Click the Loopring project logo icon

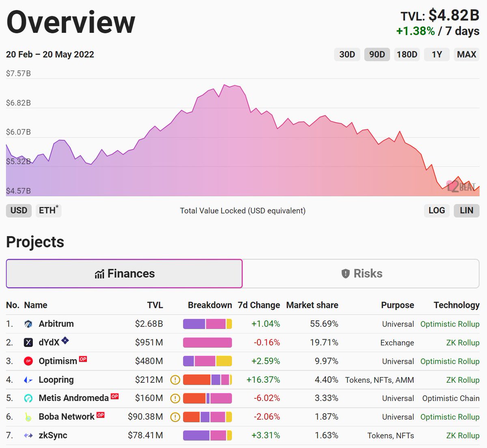pyautogui.click(x=28, y=380)
